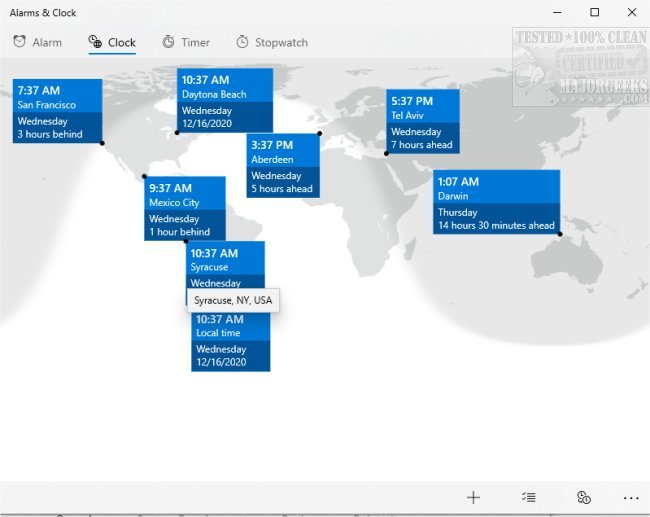Click the San Francisco map location dot
Image resolution: width=650 pixels, height=517 pixels.
[x=102, y=143]
